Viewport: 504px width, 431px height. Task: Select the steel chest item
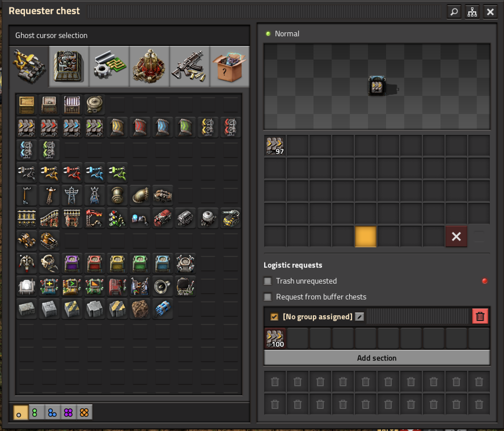[x=72, y=105]
